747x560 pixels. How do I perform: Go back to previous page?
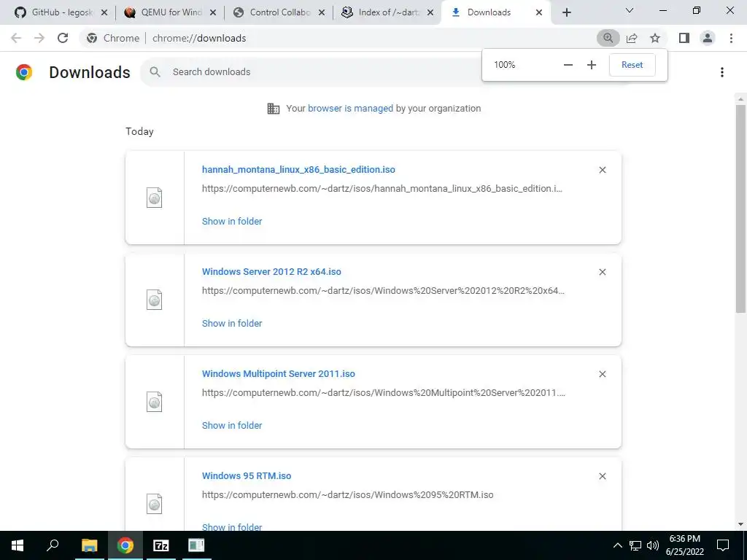(x=16, y=38)
